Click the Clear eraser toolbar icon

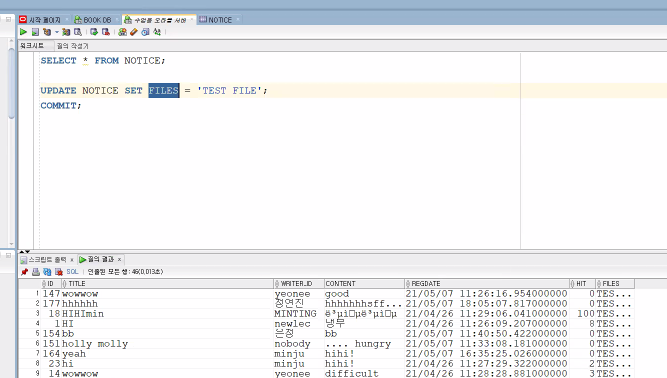click(134, 32)
